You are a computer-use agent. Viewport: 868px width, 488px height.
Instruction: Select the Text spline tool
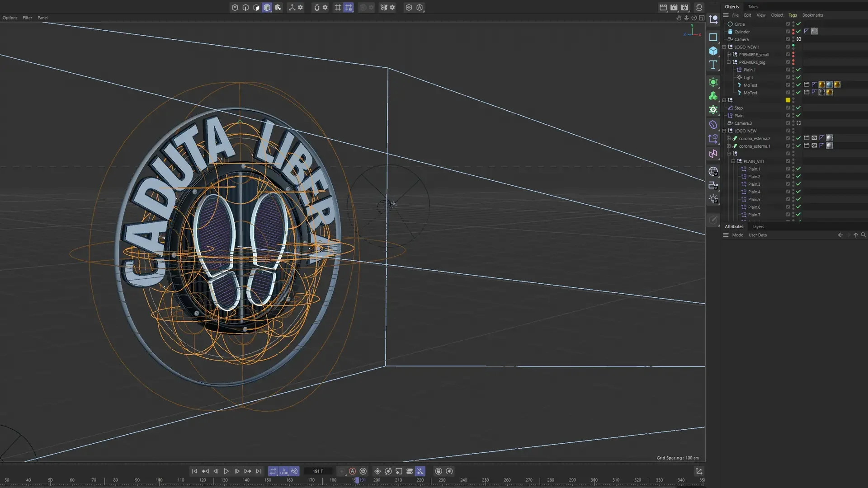[713, 65]
